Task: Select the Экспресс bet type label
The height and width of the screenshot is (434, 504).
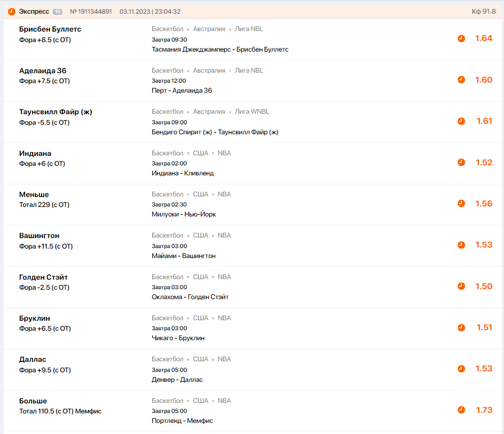Action: pos(34,12)
